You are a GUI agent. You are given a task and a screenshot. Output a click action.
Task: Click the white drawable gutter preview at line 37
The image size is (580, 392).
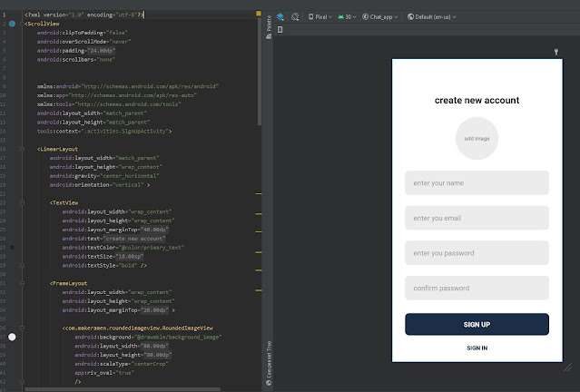click(x=12, y=337)
